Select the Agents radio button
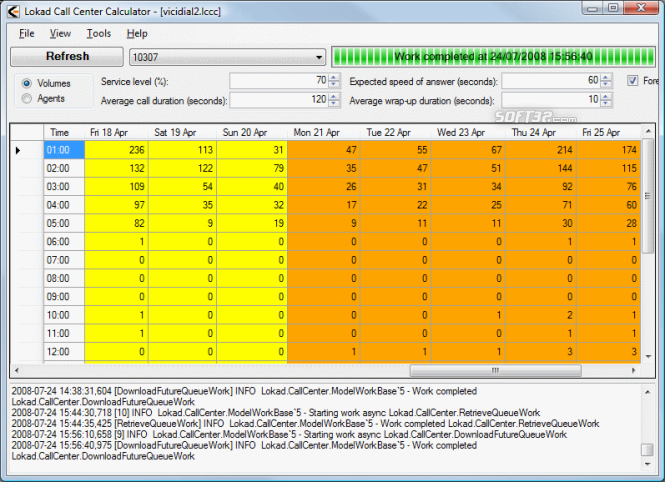This screenshot has width=665, height=482. point(27,98)
